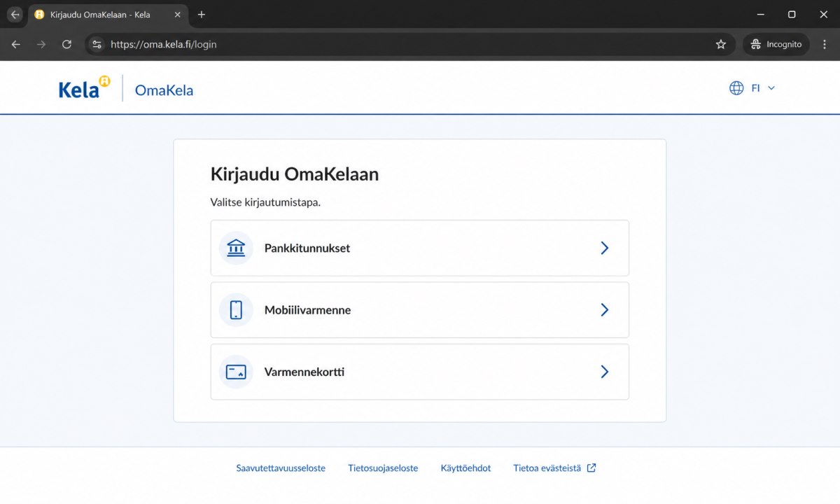840x504 pixels.
Task: Choose Pankkitunnukset login method
Action: [419, 248]
